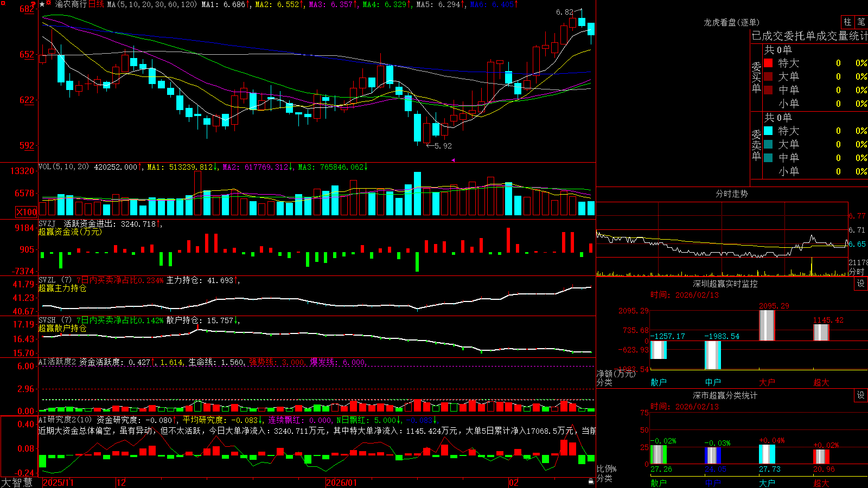Open the MA(5,10,20,30,60,120) indicator parameters
The image size is (868, 488).
point(152,4)
